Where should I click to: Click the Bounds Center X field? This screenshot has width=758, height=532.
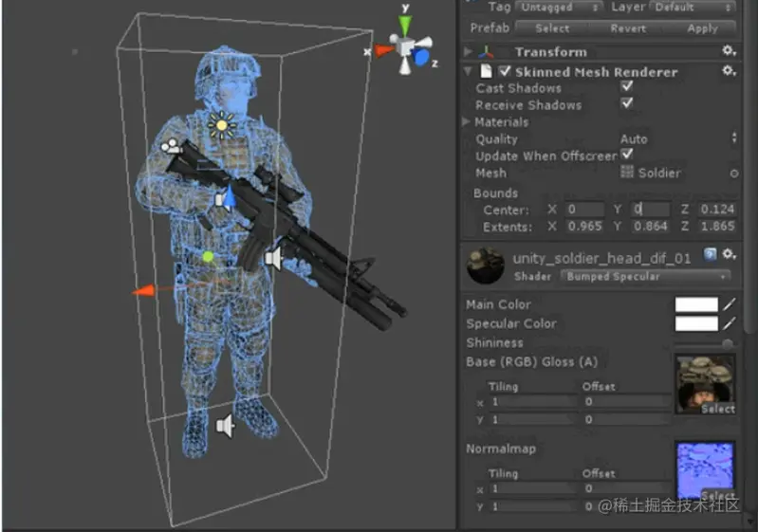[584, 210]
